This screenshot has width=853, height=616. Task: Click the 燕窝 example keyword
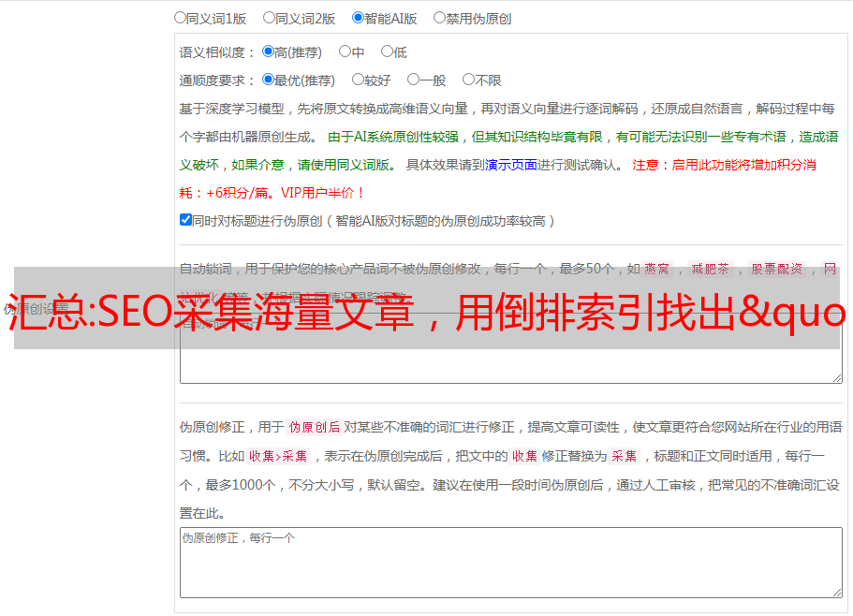[x=656, y=269]
